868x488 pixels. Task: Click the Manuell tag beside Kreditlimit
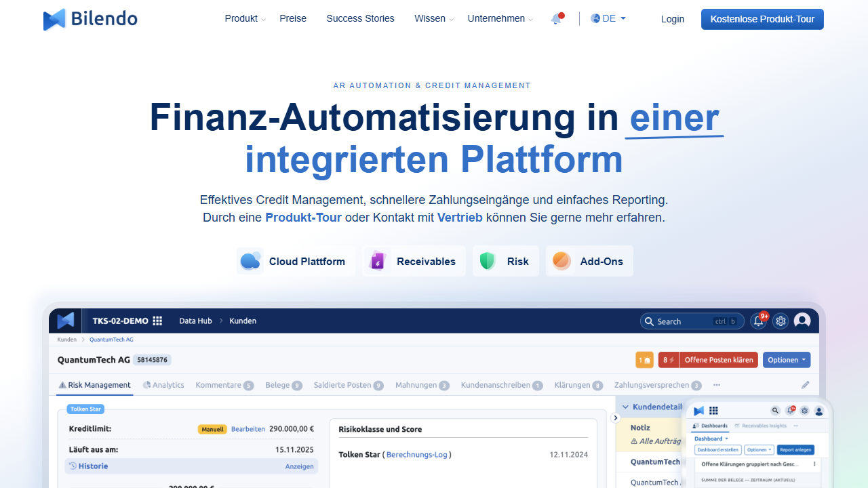(212, 429)
